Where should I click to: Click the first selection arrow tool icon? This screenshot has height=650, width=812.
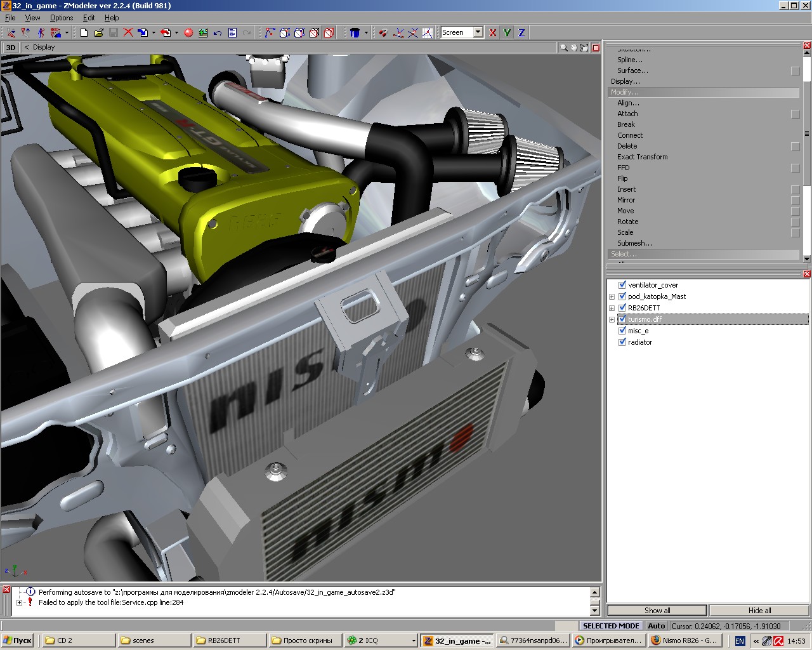tap(11, 32)
